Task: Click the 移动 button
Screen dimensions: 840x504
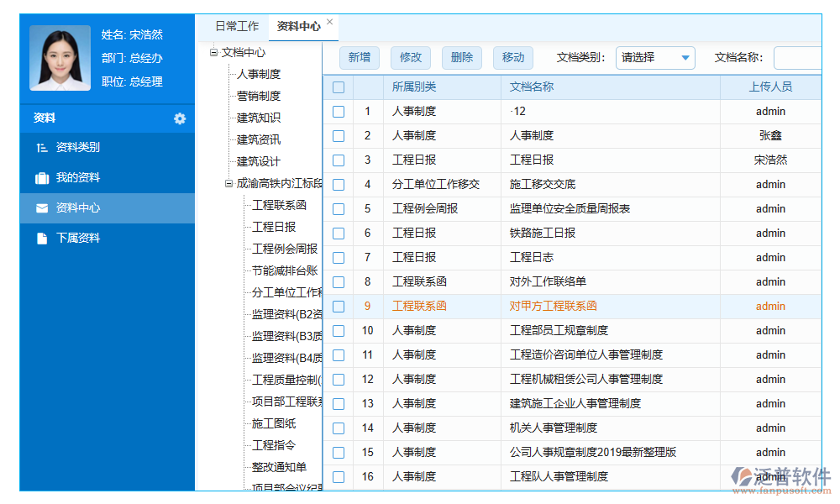Action: pyautogui.click(x=513, y=57)
